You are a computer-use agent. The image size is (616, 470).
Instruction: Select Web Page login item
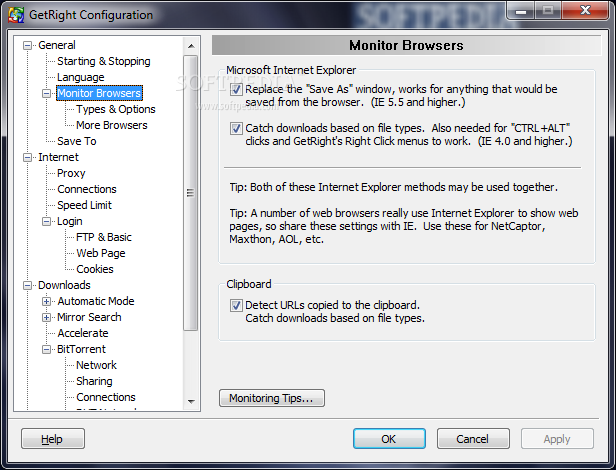(x=101, y=253)
